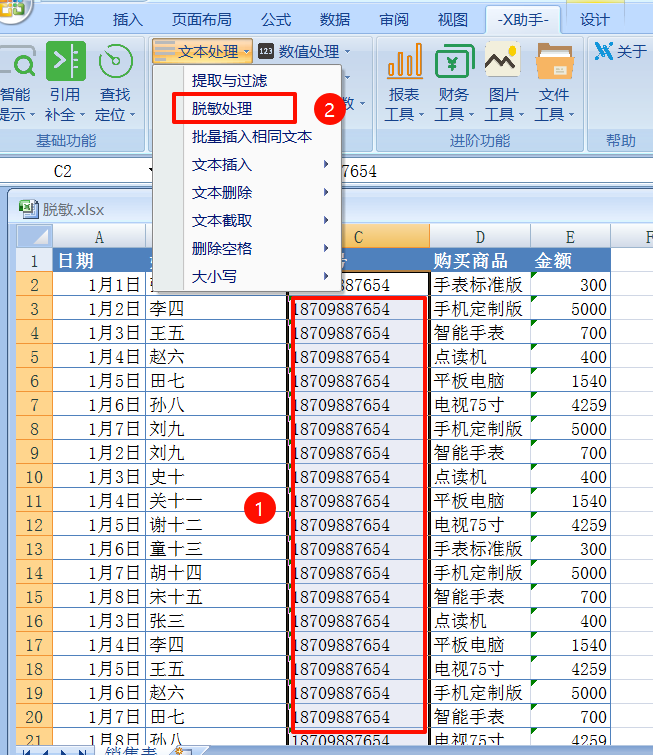653x755 pixels.
Task: Select column A header
Action: click(99, 236)
